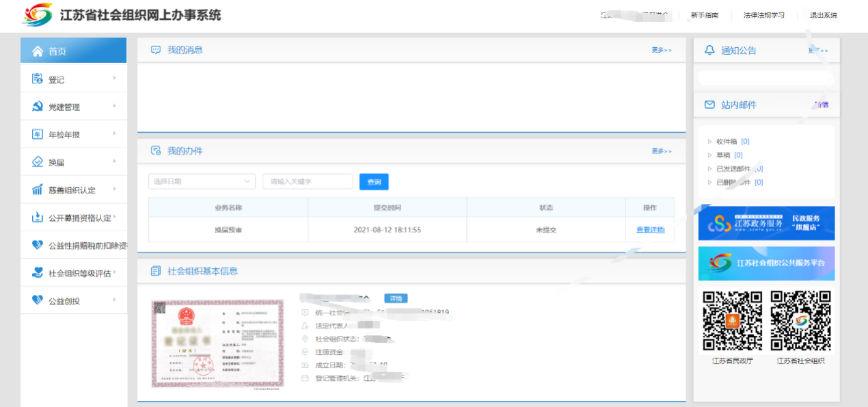Click the blue 查询 search button
Viewport: 868px width, 407px height.
click(374, 181)
